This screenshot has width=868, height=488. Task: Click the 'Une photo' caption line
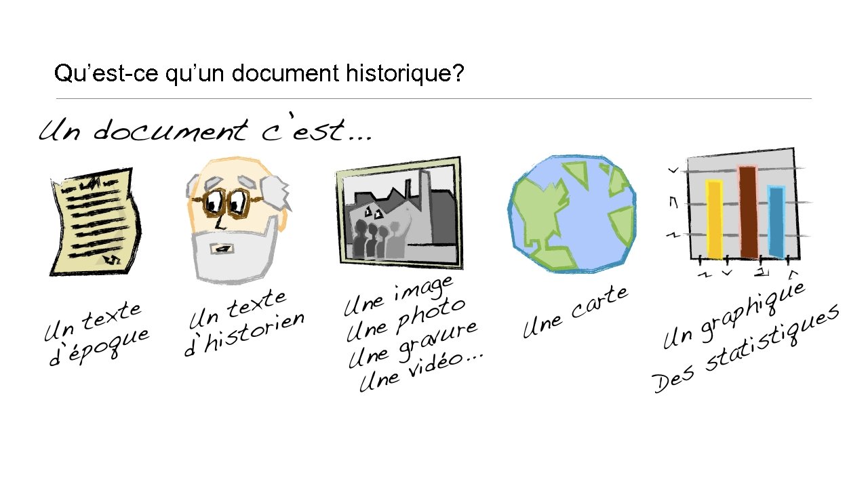pyautogui.click(x=406, y=319)
